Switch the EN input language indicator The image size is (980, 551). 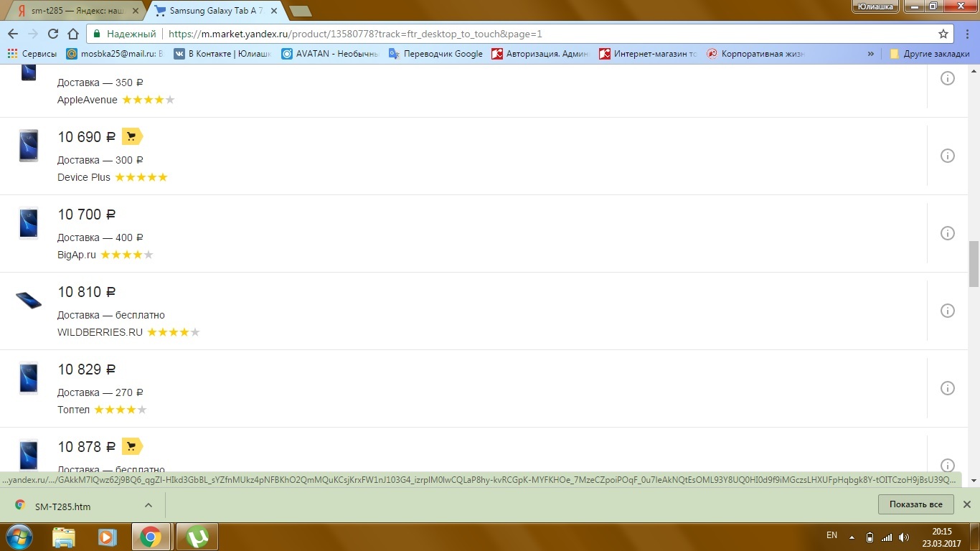831,535
